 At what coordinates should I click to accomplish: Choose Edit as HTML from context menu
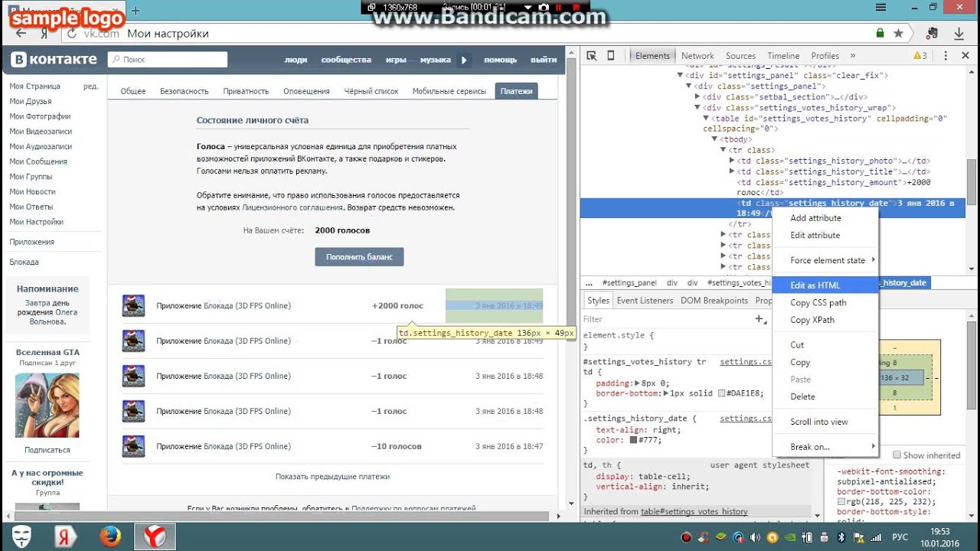click(825, 285)
